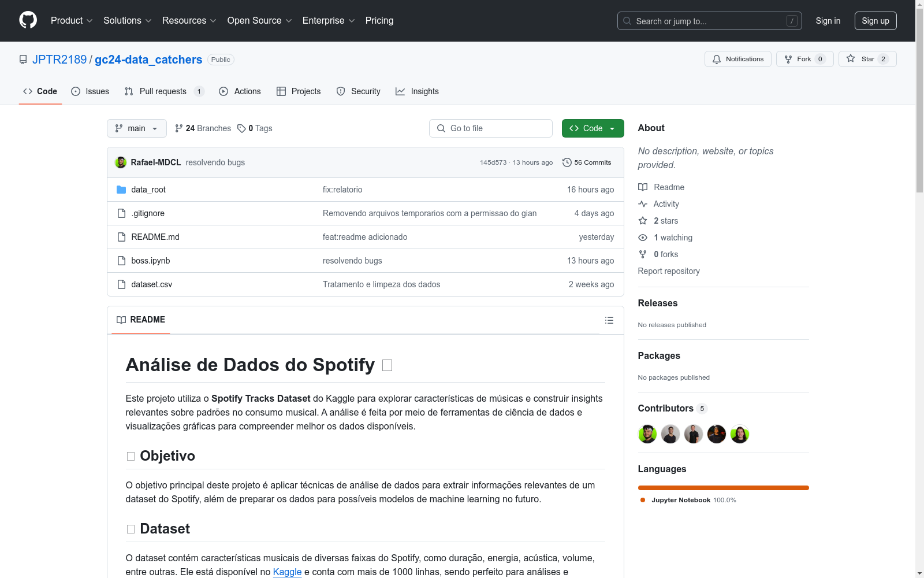Click the Kaggle link in README
The height and width of the screenshot is (578, 924).
(287, 572)
